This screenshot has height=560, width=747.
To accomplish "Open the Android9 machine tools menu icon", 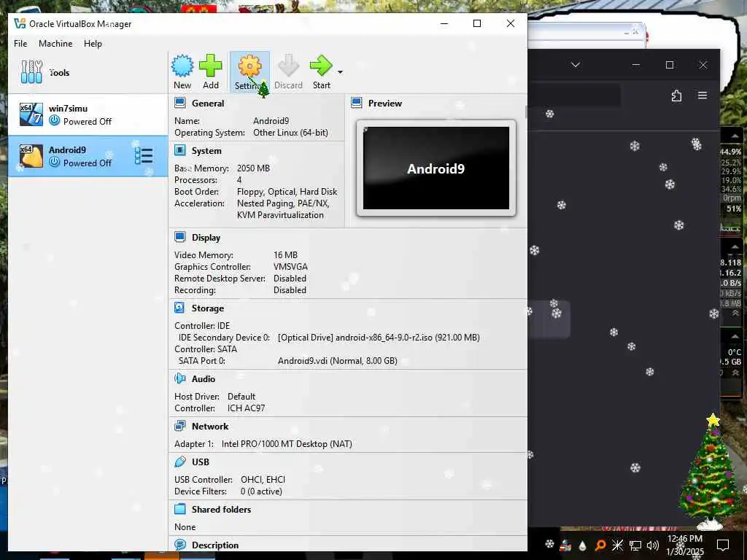I will (144, 156).
